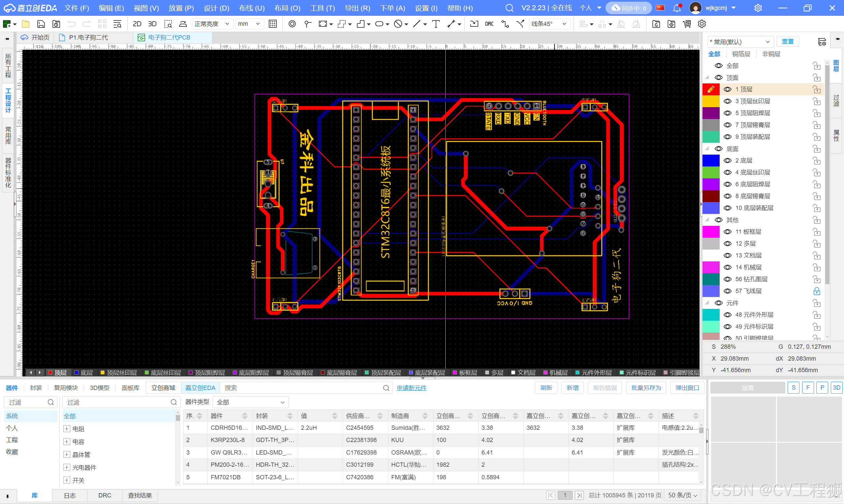844x504 pixels.
Task: Click the CDRH5D16 component row
Action: coord(442,428)
